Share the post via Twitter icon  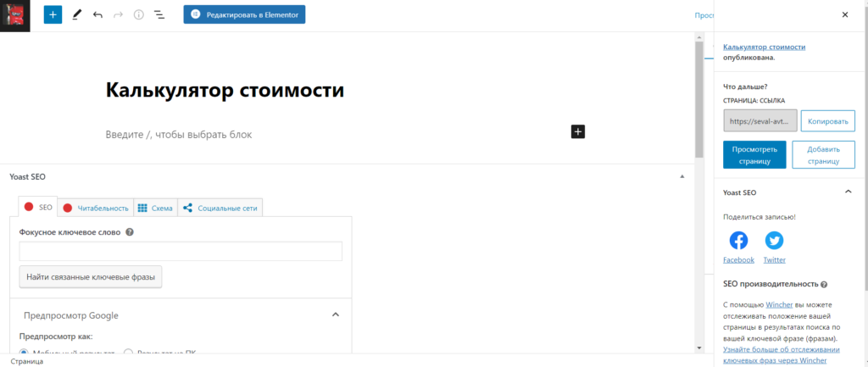774,240
